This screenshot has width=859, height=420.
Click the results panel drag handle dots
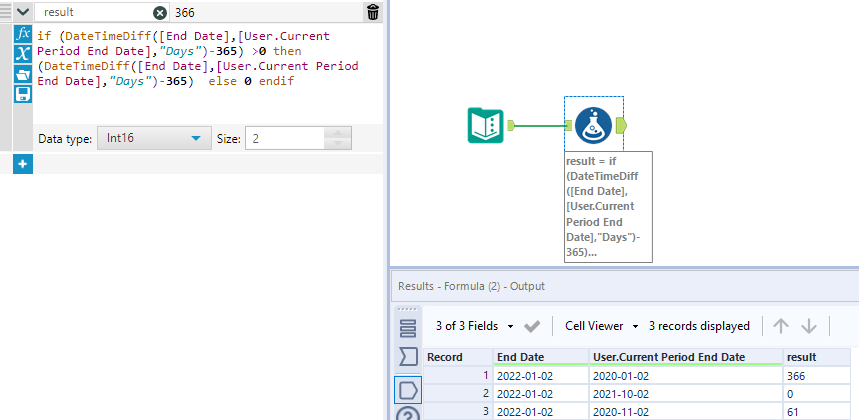click(x=408, y=309)
